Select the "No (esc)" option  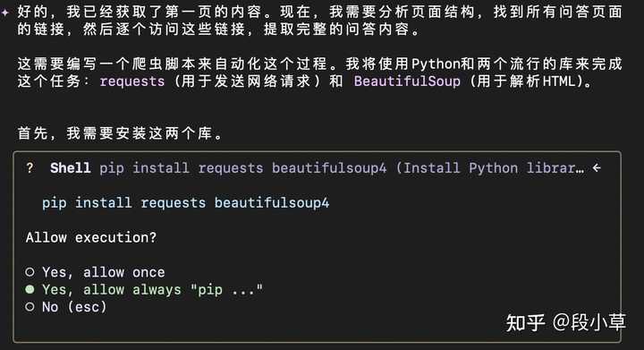pos(65,307)
